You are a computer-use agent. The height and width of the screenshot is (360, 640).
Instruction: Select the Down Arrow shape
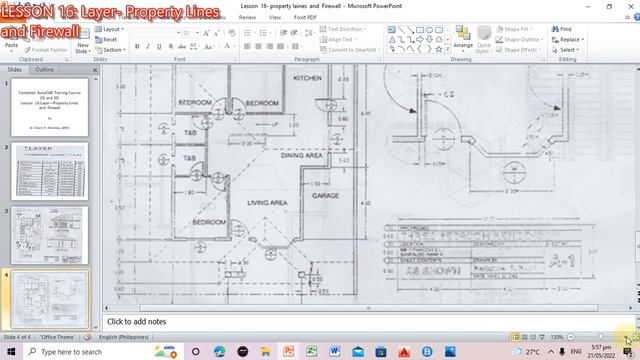point(429,40)
